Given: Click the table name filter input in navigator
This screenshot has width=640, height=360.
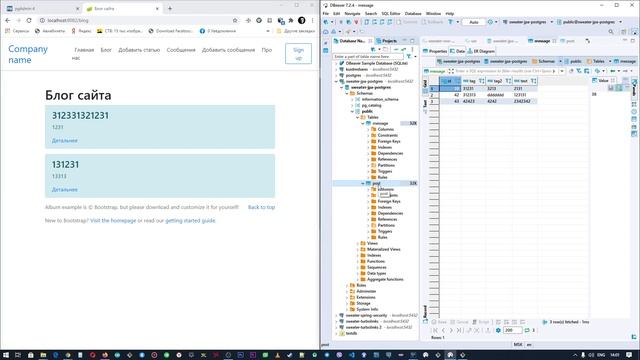Looking at the screenshot, I should point(368,57).
